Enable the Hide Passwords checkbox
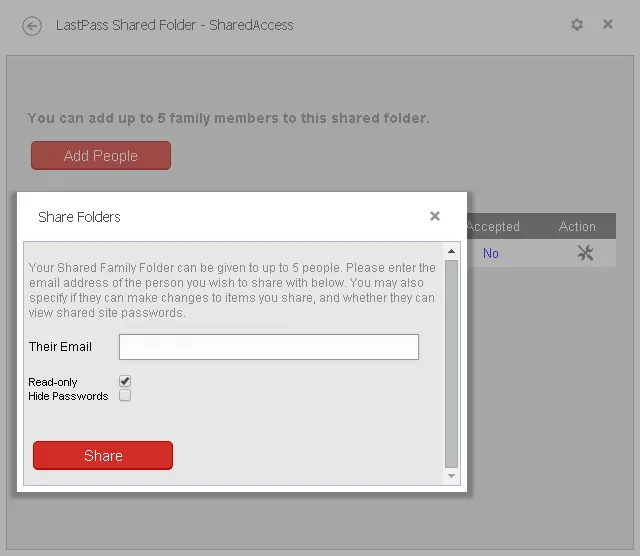 tap(125, 395)
